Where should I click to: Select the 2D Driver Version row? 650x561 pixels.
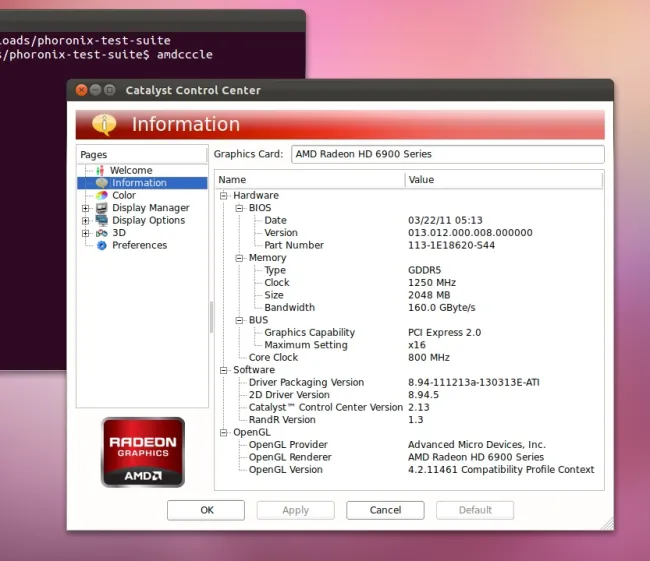coord(409,395)
